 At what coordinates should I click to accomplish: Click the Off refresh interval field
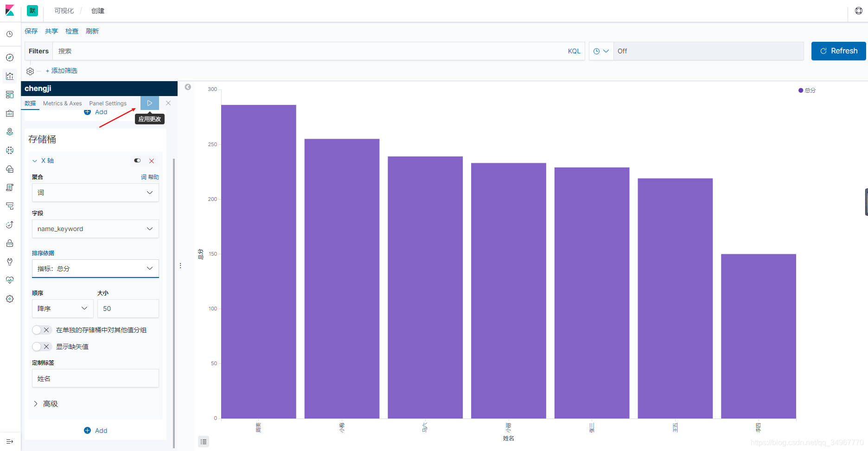point(708,51)
